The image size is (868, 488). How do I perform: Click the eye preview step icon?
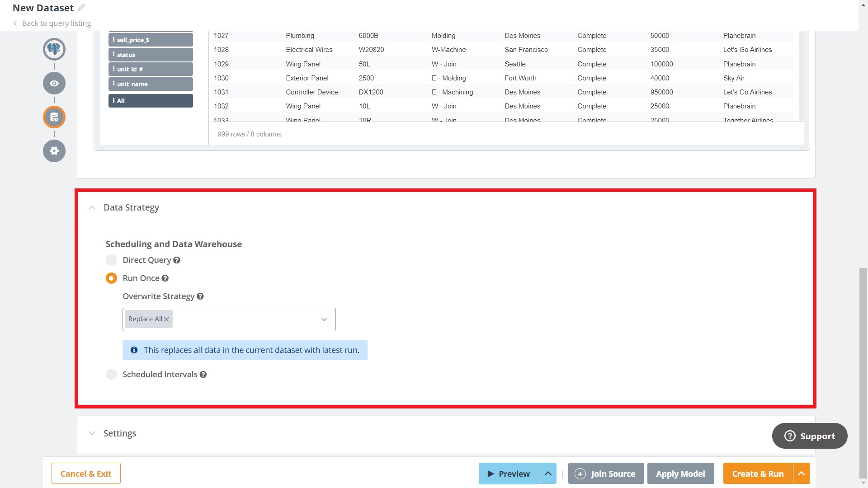[x=54, y=83]
